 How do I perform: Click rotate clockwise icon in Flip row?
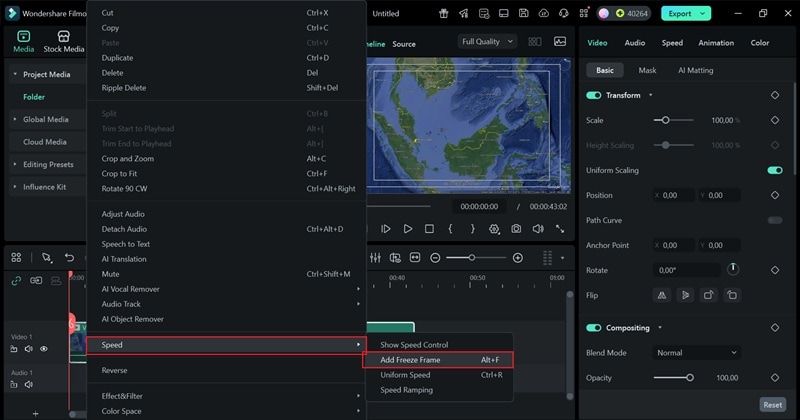(x=709, y=295)
